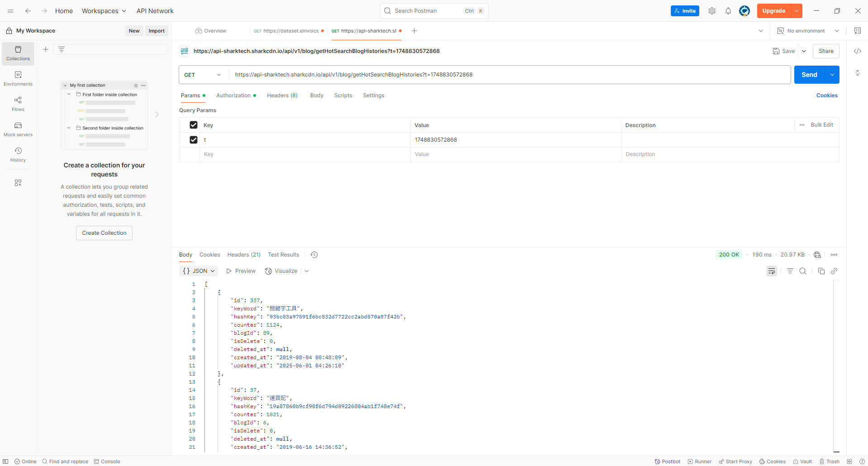Open the tabs overflow chevron
The image size is (868, 466).
761,31
